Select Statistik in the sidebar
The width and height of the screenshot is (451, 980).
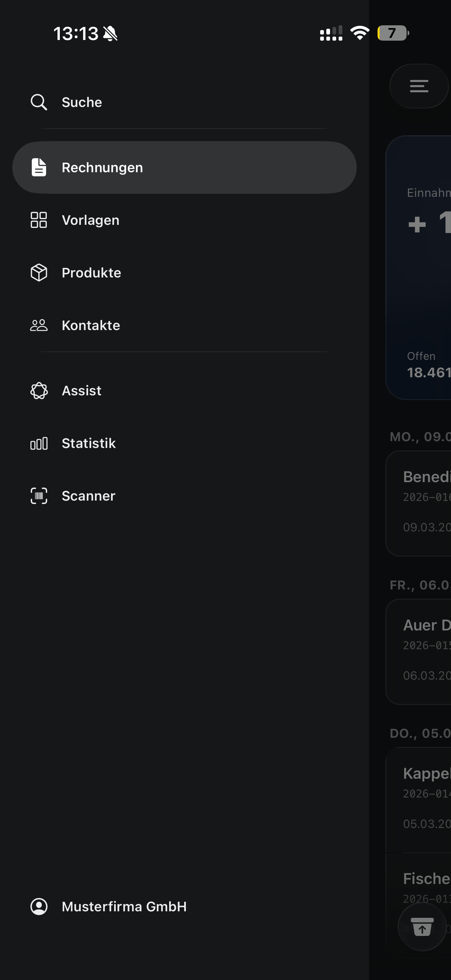point(88,444)
